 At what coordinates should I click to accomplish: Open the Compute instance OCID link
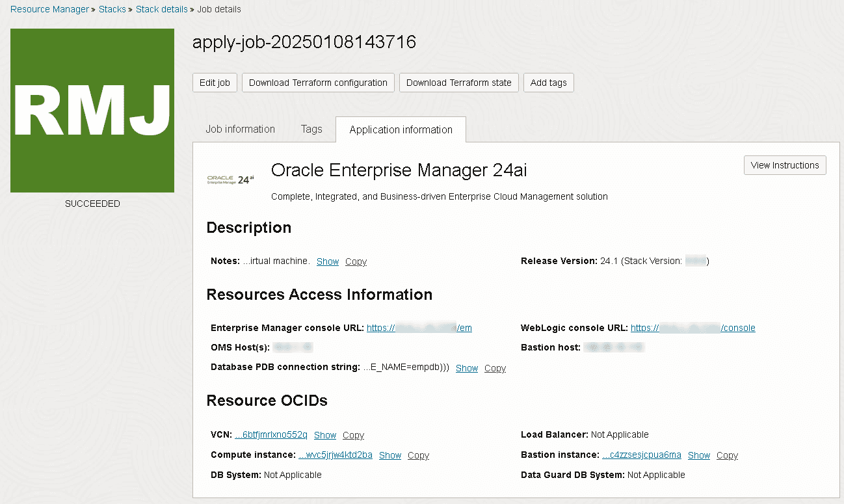pyautogui.click(x=336, y=455)
